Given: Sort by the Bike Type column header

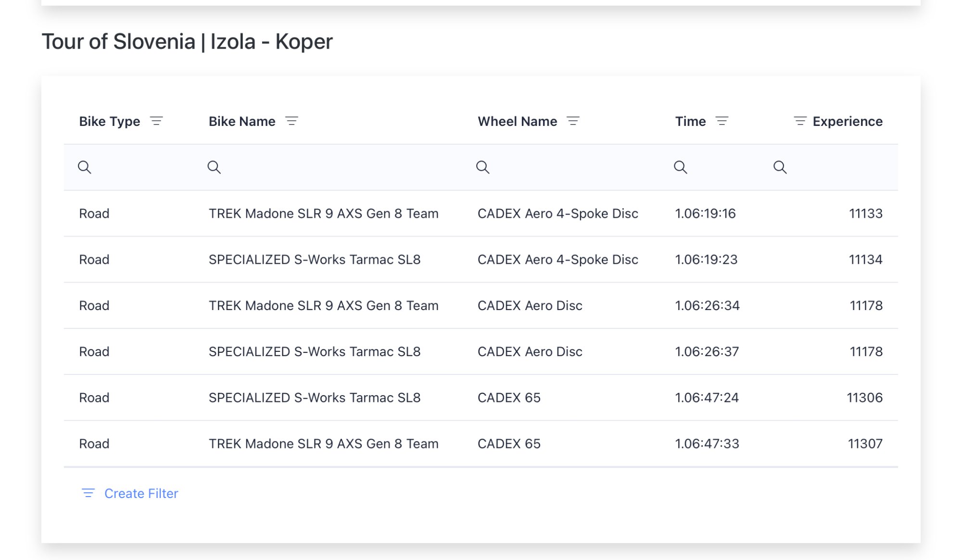Looking at the screenshot, I should [110, 121].
